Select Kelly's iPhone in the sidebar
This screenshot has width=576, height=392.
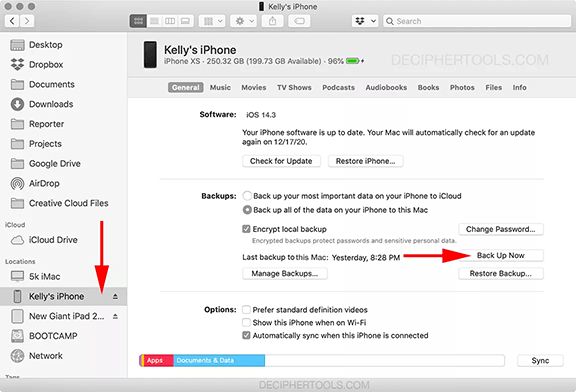64,296
